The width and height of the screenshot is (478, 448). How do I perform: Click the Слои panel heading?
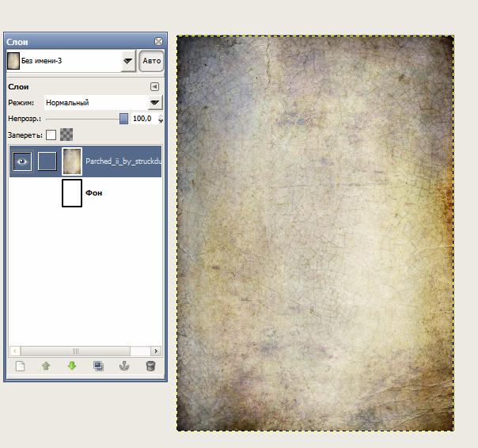coord(18,87)
